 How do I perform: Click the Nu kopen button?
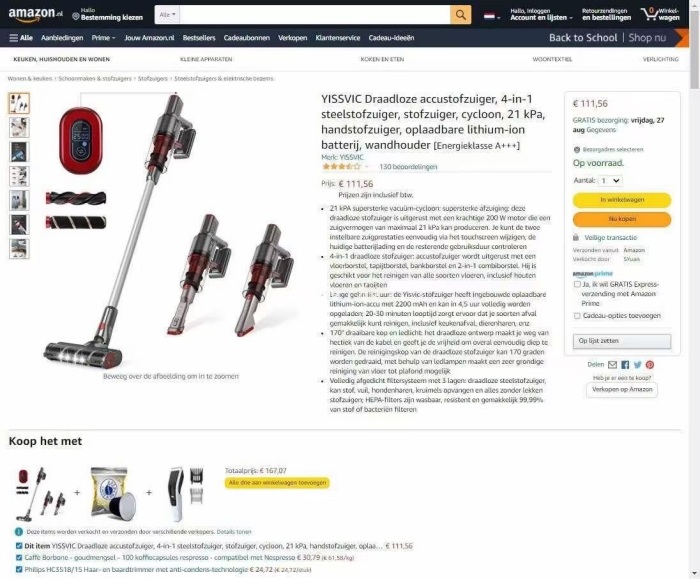(622, 219)
